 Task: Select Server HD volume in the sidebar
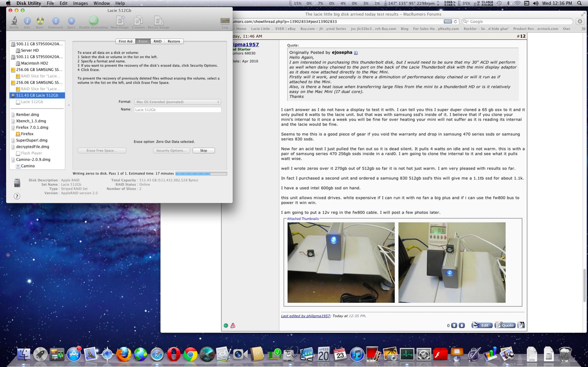tap(30, 50)
